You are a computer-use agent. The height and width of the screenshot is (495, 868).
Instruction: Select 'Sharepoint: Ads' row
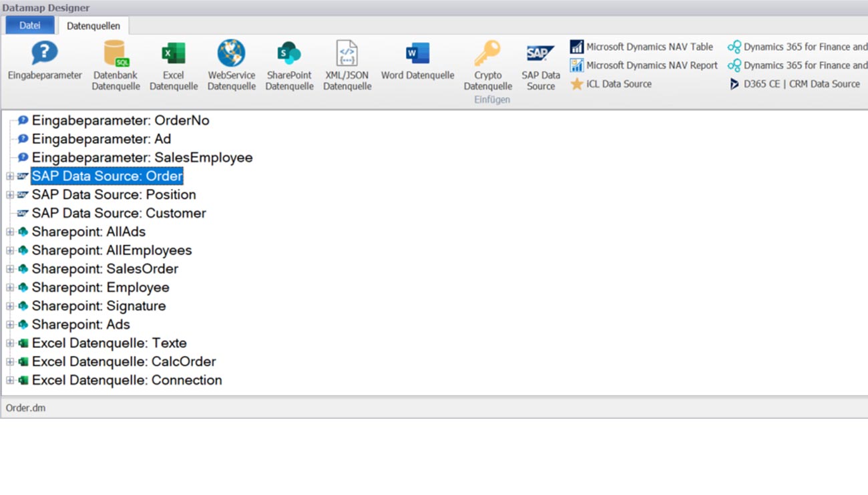coord(81,325)
